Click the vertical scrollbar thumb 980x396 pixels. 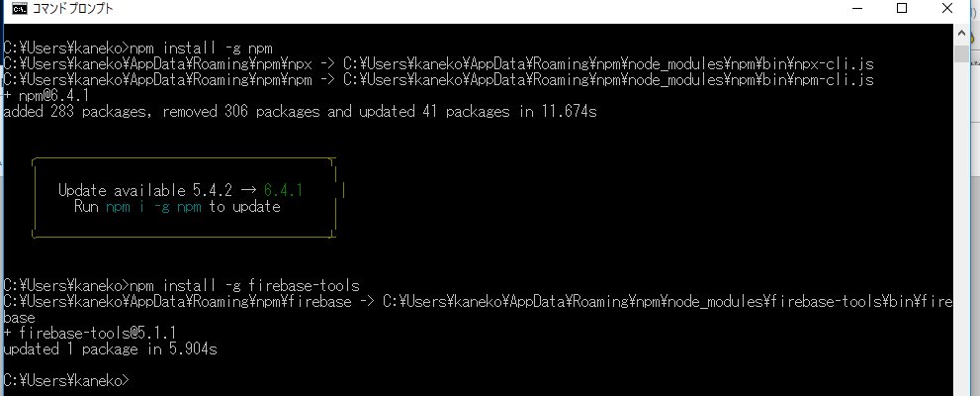point(961,53)
